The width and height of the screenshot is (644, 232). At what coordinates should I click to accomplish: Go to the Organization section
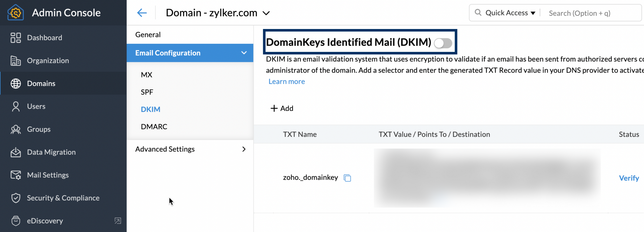(48, 61)
